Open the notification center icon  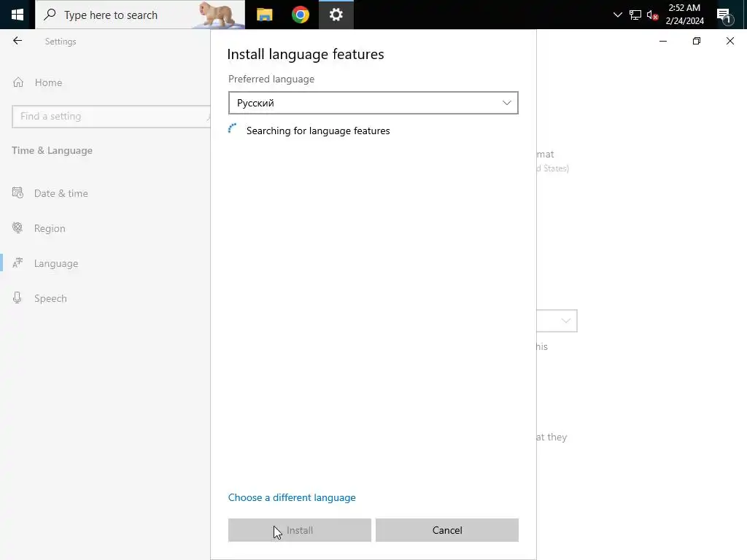pyautogui.click(x=725, y=16)
